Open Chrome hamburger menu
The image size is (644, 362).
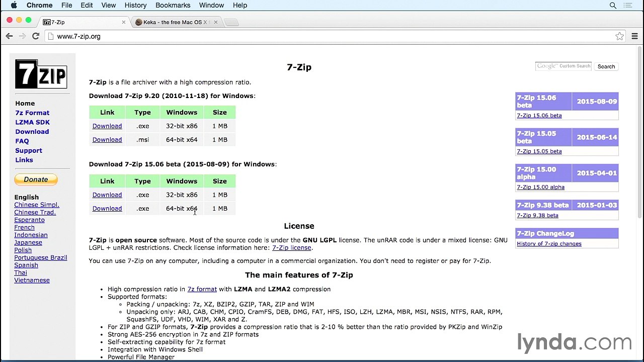click(x=634, y=36)
